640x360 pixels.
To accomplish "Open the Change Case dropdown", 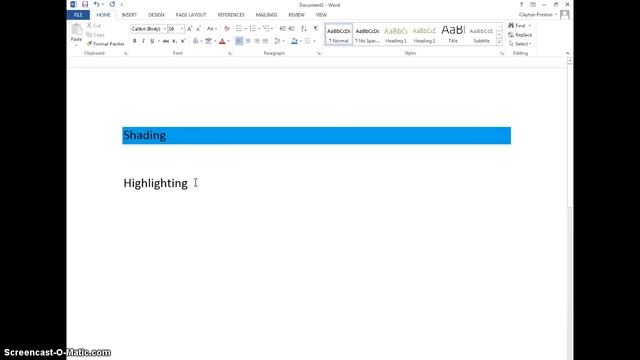I will 211,29.
